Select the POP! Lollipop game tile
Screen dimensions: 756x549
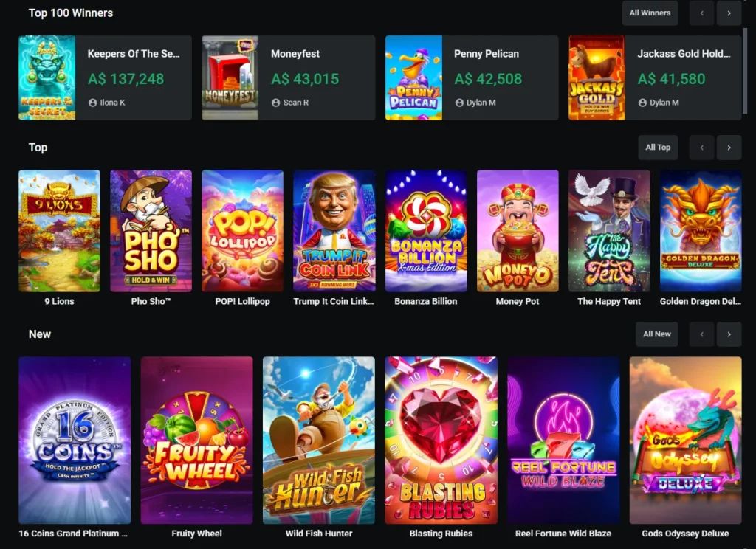[x=242, y=231]
